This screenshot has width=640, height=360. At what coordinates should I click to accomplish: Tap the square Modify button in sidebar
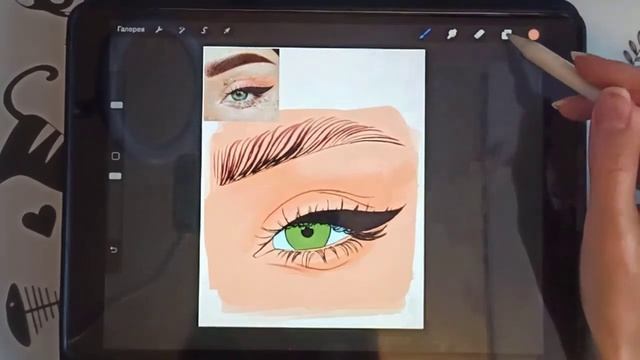point(116,156)
